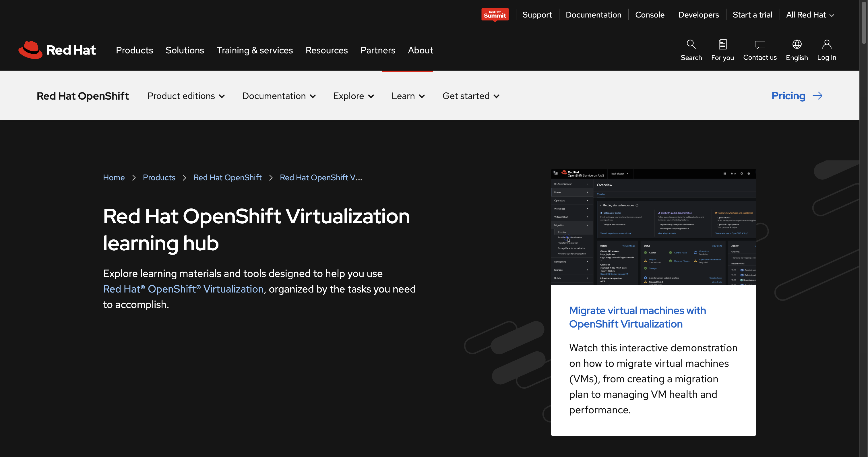The image size is (868, 457).
Task: Open the Partners menu
Action: coord(378,50)
